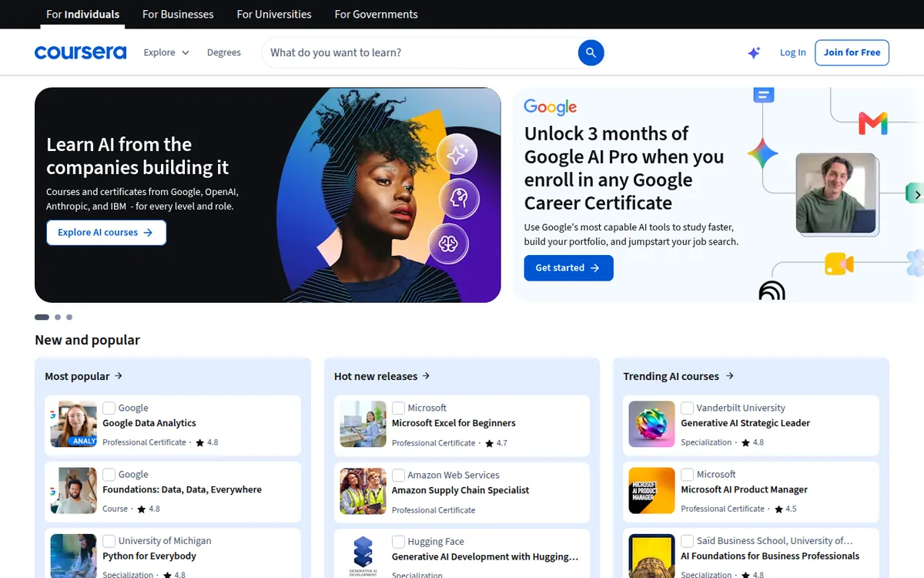The width and height of the screenshot is (924, 578).
Task: Click the yellow Google Meet camera icon
Action: pyautogui.click(x=839, y=264)
